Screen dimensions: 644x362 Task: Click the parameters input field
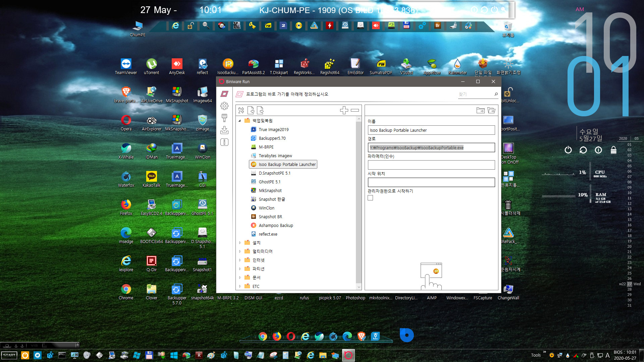431,165
